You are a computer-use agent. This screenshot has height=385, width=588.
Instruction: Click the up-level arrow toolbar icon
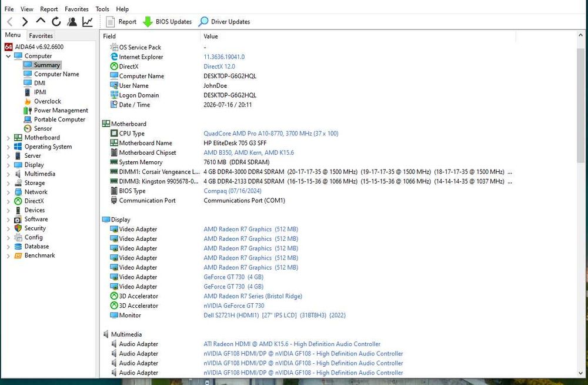41,21
